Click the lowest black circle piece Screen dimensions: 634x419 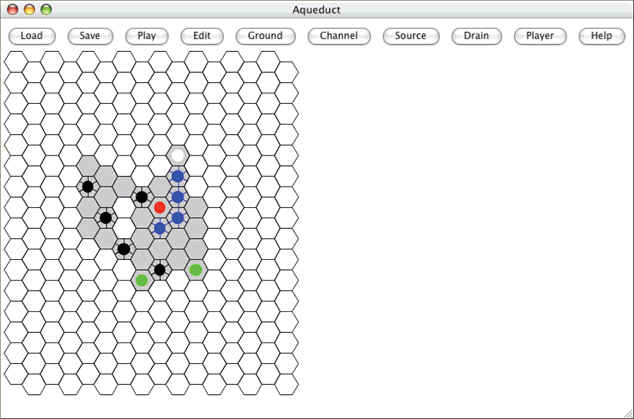tap(159, 269)
